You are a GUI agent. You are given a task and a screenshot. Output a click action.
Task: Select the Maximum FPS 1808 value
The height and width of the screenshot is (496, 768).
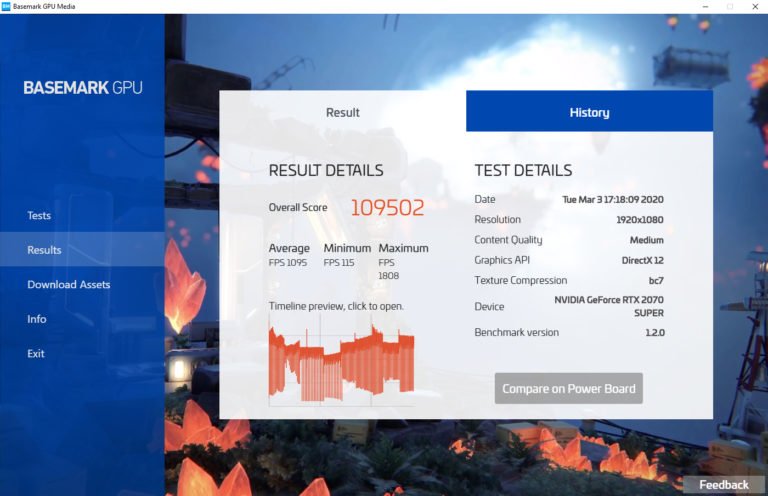(388, 269)
